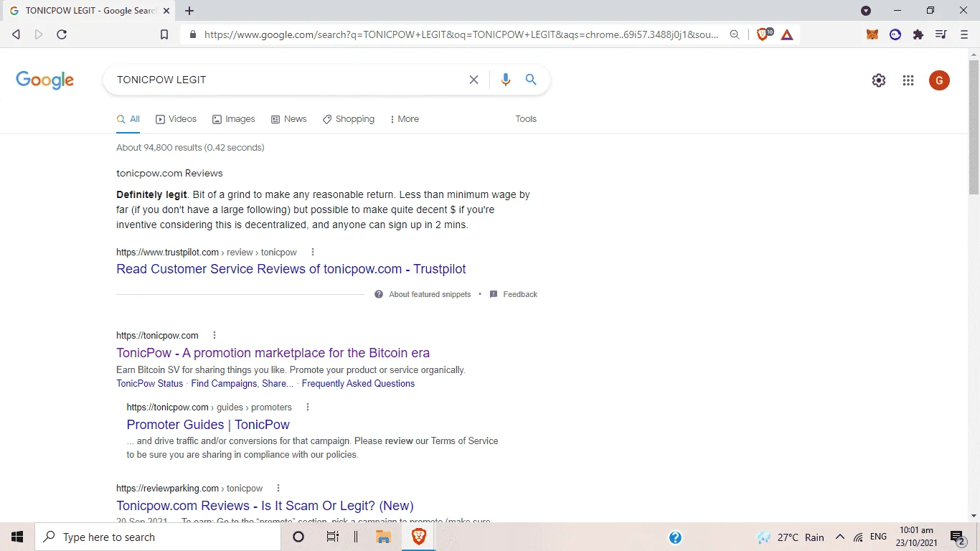Open the lock icon for site info

(x=192, y=34)
